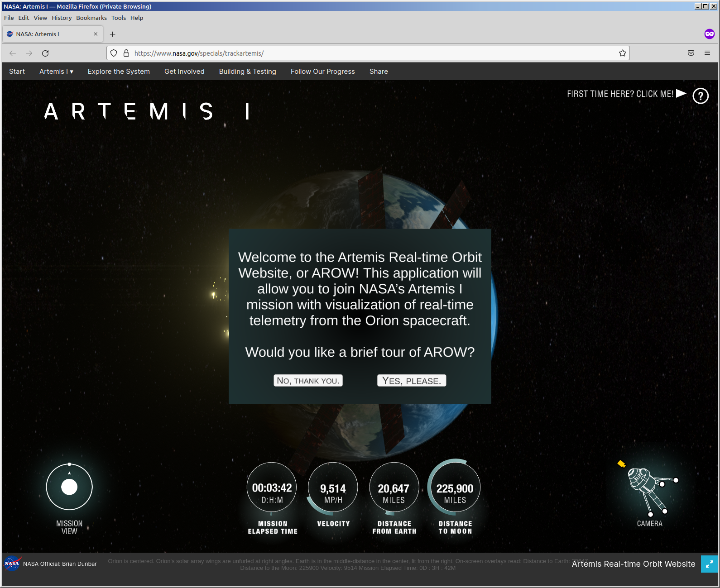Click NASA Official: Brian Dunbar text

pyautogui.click(x=60, y=564)
